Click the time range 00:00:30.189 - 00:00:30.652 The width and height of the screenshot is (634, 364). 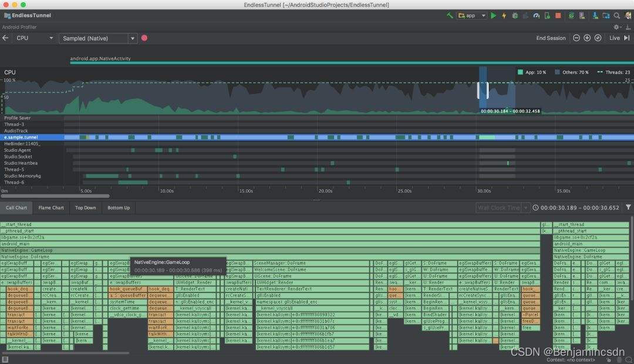coord(579,208)
